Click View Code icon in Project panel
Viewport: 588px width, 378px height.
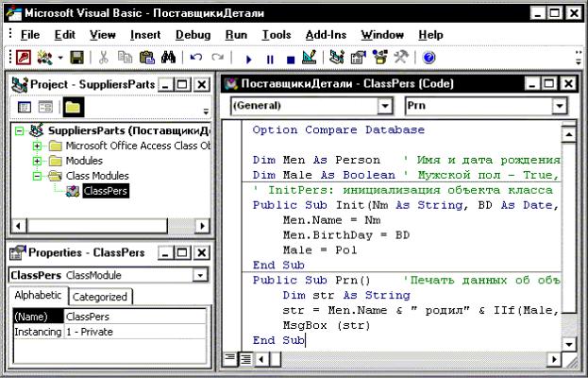(25, 108)
